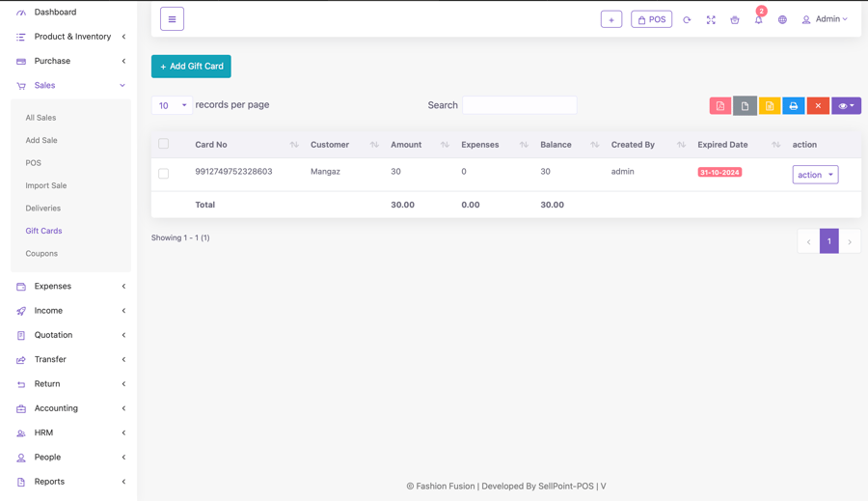Screen dimensions: 868x501
Task: Expand the Admin user menu
Action: pyautogui.click(x=826, y=19)
